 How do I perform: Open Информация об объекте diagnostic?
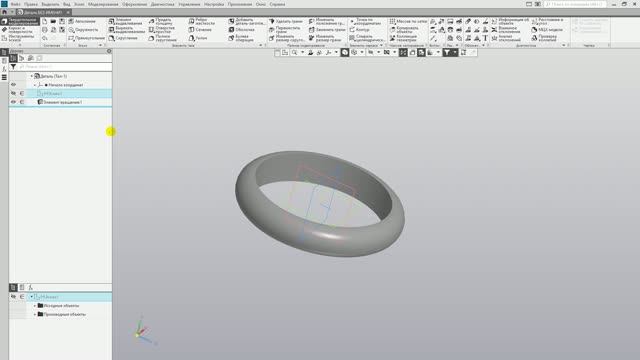(x=510, y=21)
